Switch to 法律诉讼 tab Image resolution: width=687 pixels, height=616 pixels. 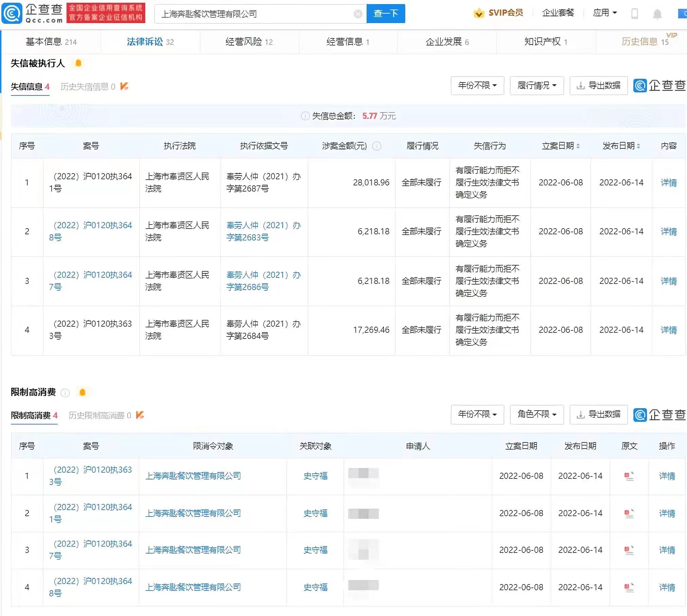pyautogui.click(x=150, y=42)
